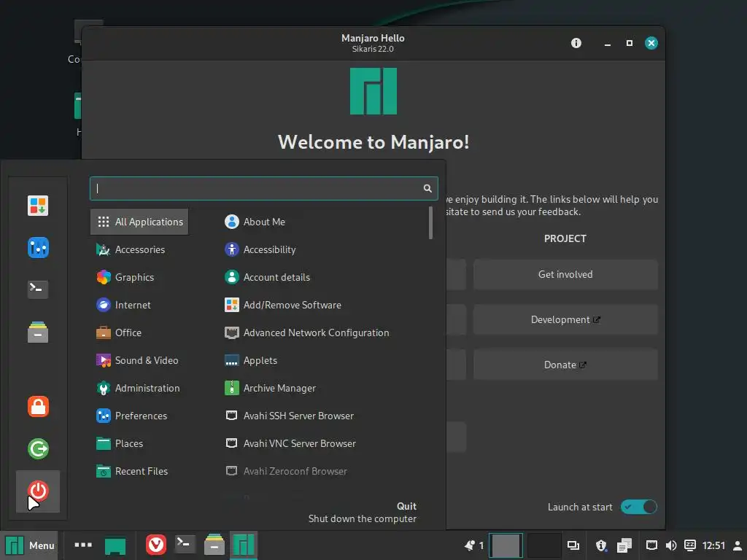The width and height of the screenshot is (747, 560).
Task: Click the grouped window list dots on panel
Action: coord(83,545)
